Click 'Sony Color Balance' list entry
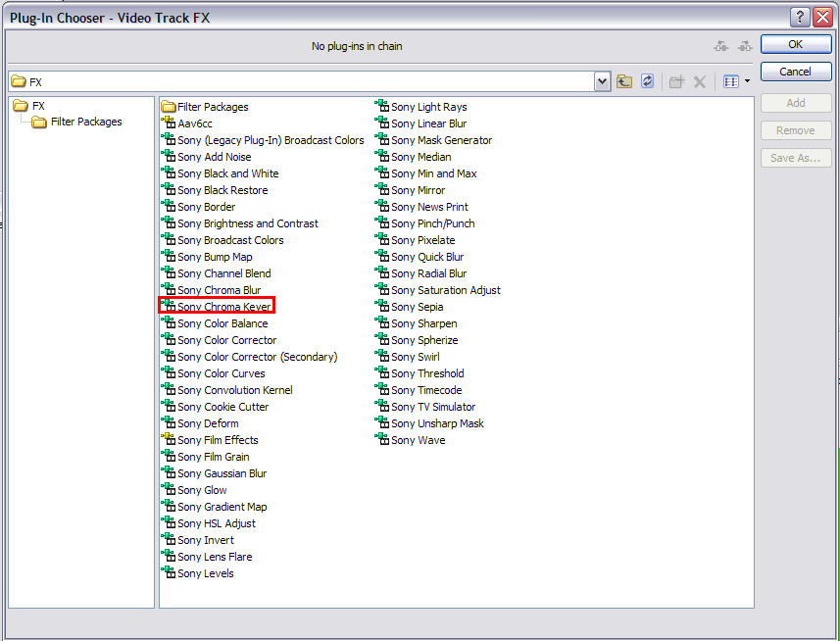Image resolution: width=840 pixels, height=641 pixels. click(222, 323)
